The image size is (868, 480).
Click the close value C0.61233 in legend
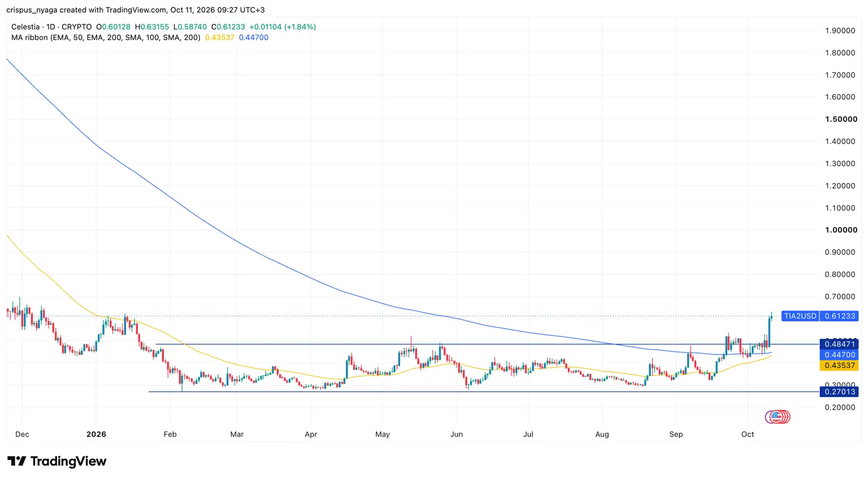pos(228,27)
